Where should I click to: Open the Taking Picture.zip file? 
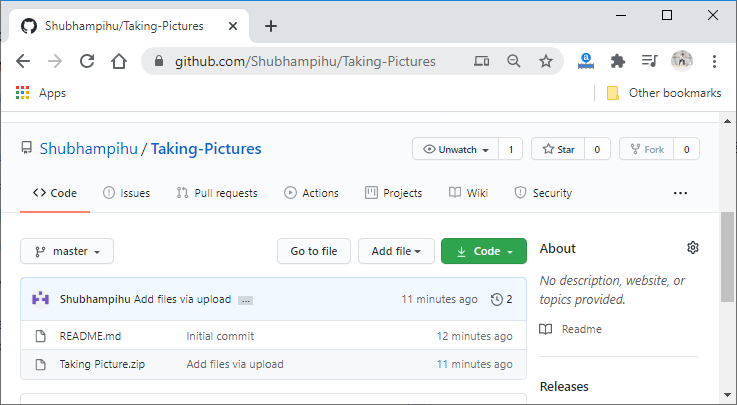pos(102,364)
